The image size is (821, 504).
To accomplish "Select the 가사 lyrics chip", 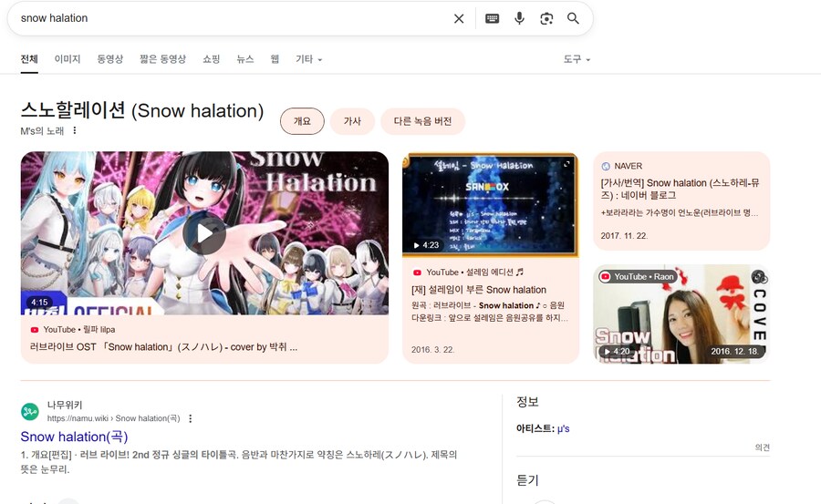I will (x=352, y=121).
